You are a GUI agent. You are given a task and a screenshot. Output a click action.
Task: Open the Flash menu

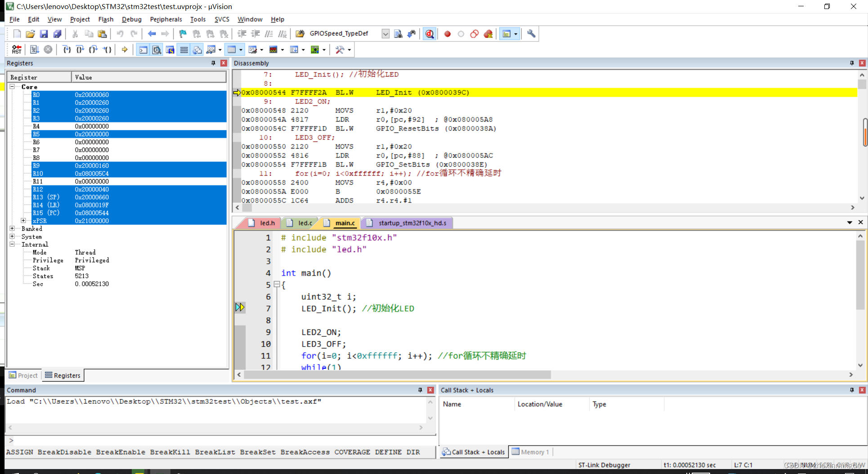106,19
